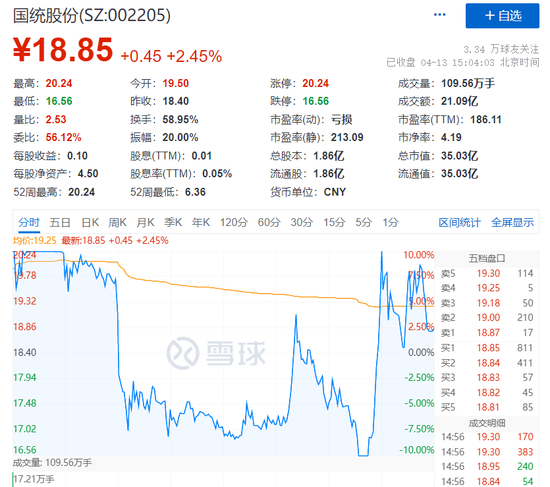Image resolution: width=550 pixels, height=487 pixels.
Task: Add stock with the 自选 button
Action: [x=502, y=16]
